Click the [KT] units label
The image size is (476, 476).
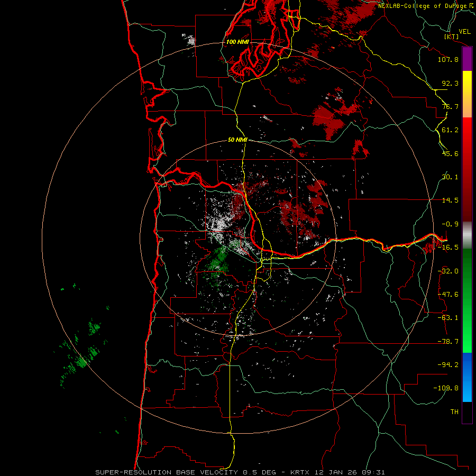pos(452,36)
